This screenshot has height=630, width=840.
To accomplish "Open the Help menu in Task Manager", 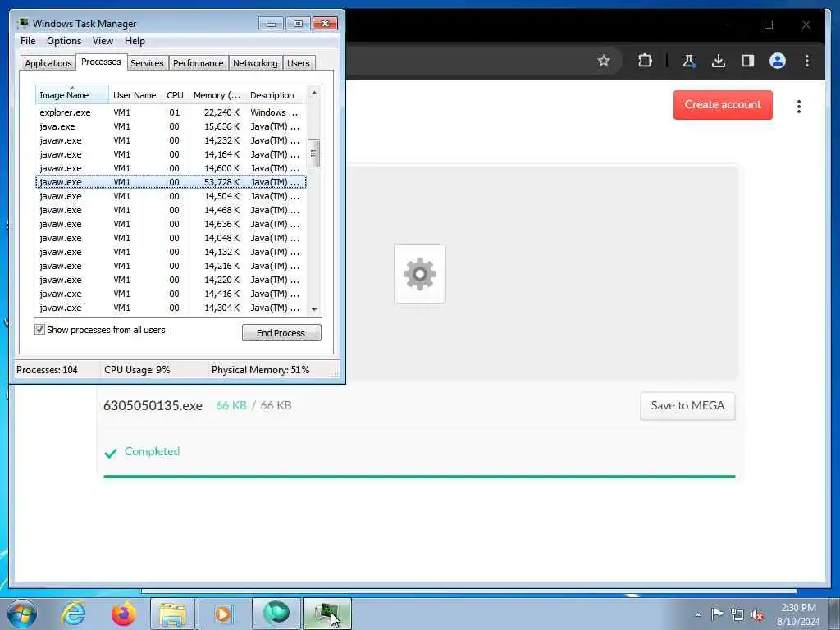I will point(135,41).
